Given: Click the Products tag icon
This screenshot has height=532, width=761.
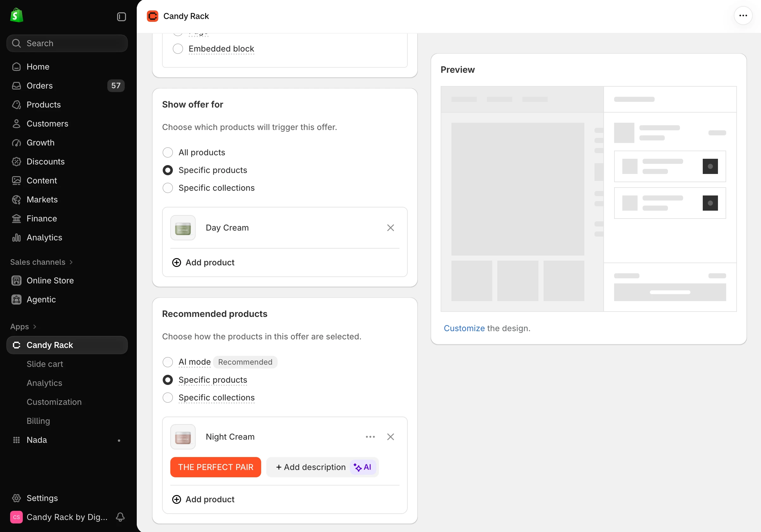Looking at the screenshot, I should point(16,105).
